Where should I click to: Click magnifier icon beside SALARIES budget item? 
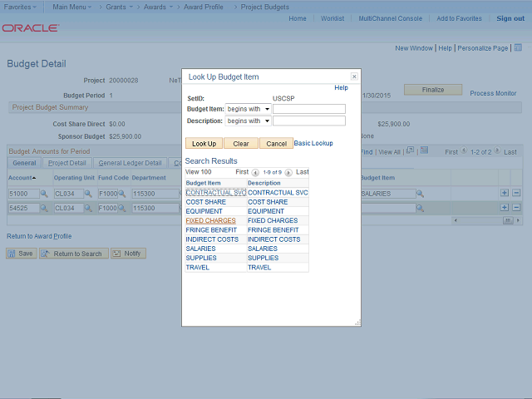420,194
